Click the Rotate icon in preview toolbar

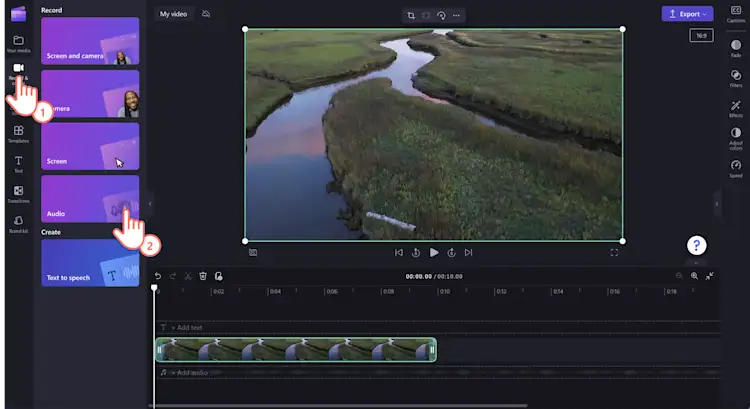441,15
